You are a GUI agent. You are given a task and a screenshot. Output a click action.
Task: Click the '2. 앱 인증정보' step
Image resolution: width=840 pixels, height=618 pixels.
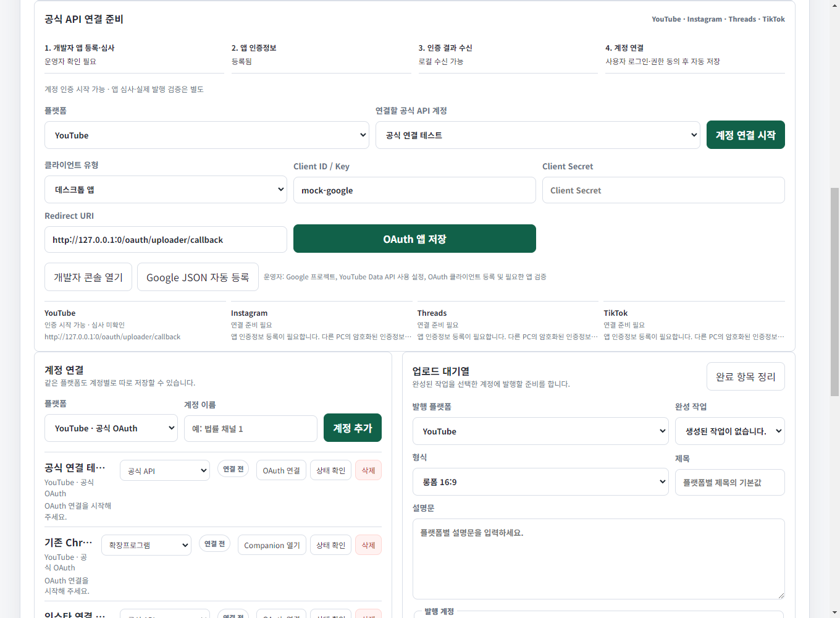point(254,48)
